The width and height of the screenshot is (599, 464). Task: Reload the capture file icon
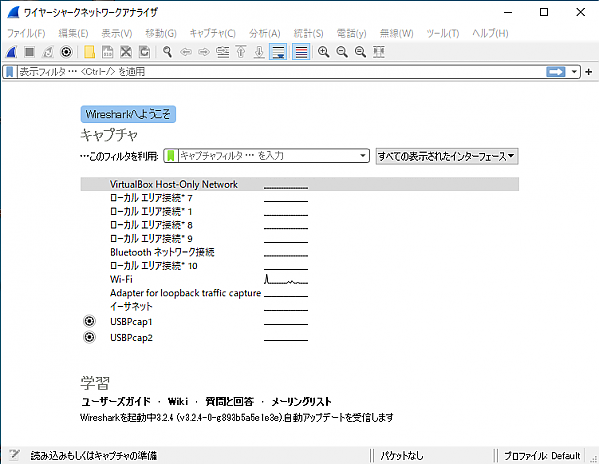pyautogui.click(x=144, y=52)
